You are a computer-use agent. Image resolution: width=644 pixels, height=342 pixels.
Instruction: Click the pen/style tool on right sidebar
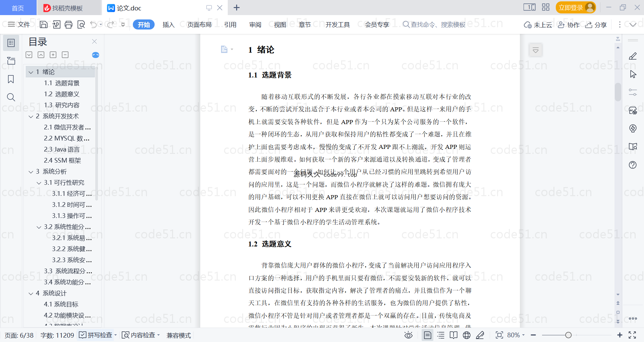point(633,56)
